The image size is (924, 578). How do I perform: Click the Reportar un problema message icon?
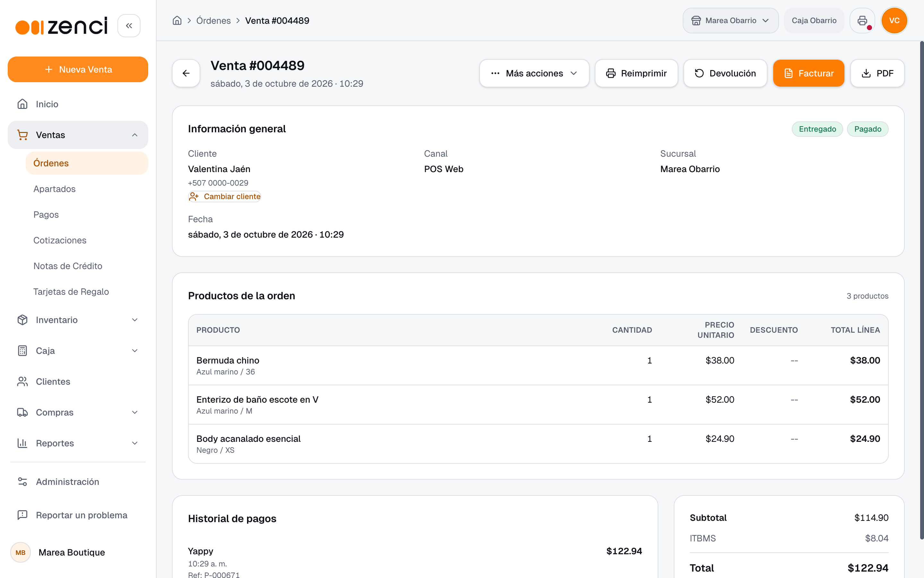[x=22, y=515]
